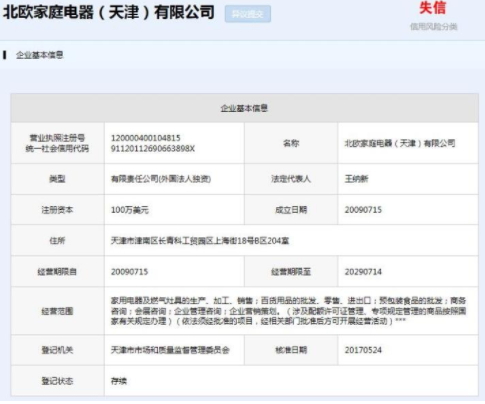Click the 住所 field label

coord(57,241)
